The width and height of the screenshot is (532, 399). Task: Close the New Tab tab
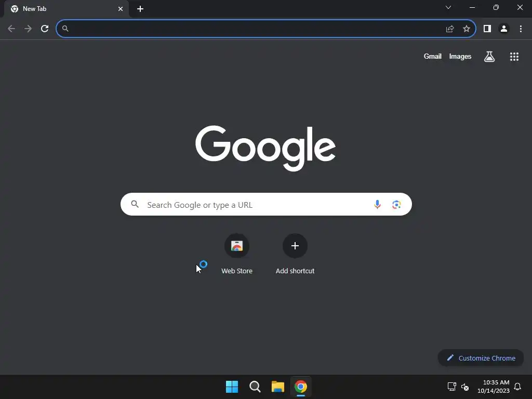[121, 9]
